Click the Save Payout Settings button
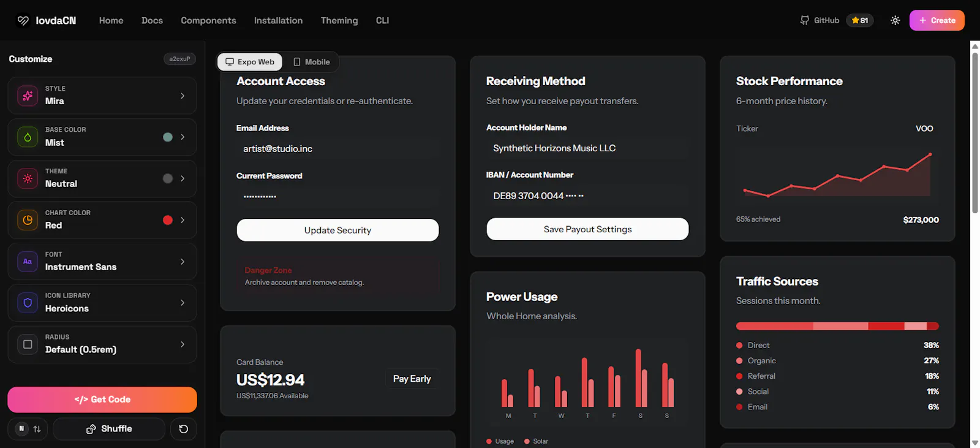980x448 pixels. tap(587, 229)
